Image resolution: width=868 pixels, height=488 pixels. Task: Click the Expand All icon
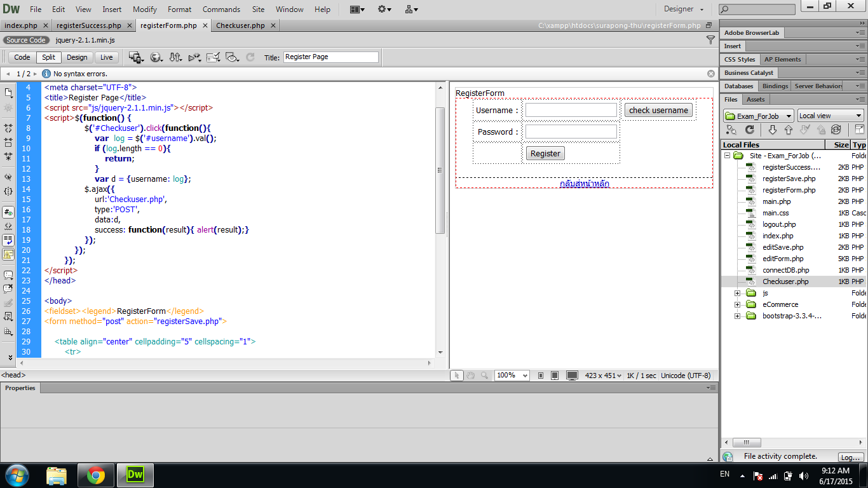coord(8,156)
